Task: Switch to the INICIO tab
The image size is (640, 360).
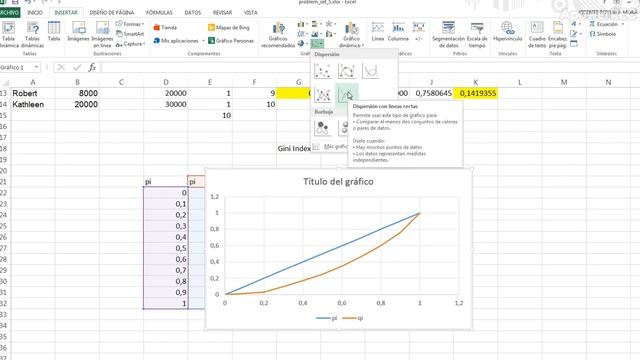Action: pyautogui.click(x=35, y=13)
